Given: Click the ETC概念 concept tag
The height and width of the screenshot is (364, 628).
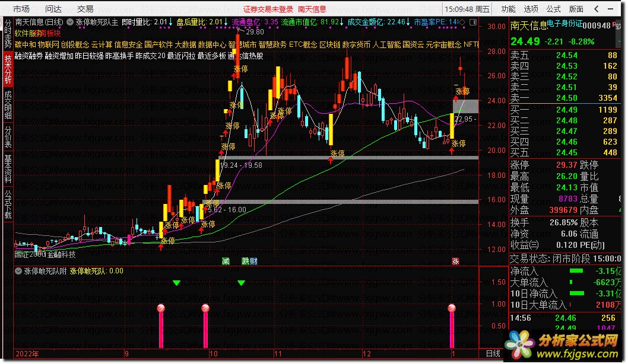Looking at the screenshot, I should pyautogui.click(x=303, y=45).
